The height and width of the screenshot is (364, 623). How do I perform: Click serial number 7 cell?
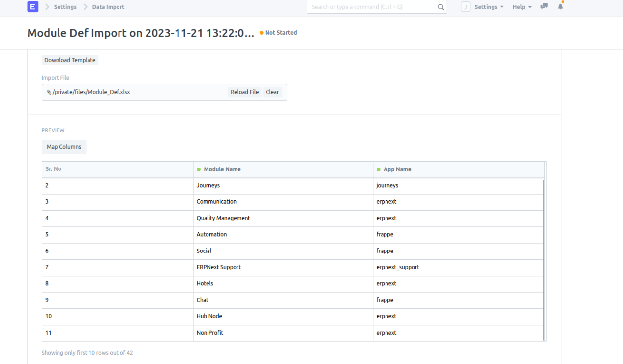click(118, 267)
